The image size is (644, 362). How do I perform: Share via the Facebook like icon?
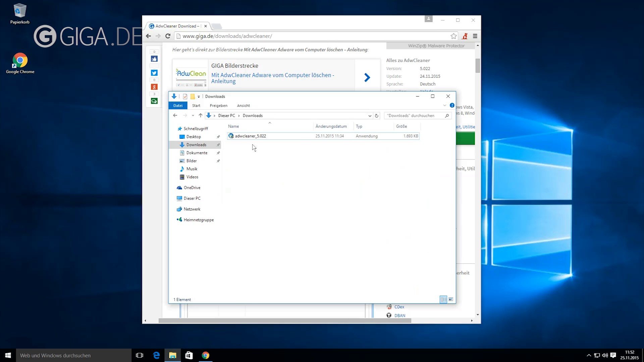pos(154,59)
